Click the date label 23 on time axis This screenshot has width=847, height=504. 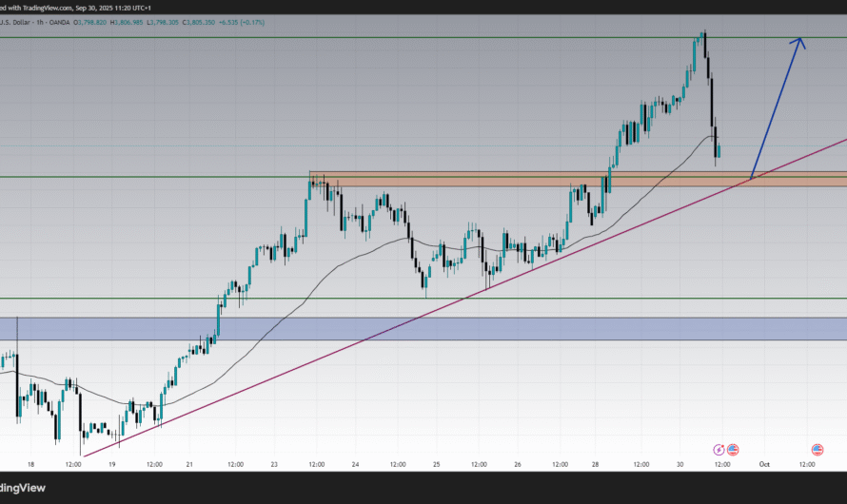(x=274, y=465)
